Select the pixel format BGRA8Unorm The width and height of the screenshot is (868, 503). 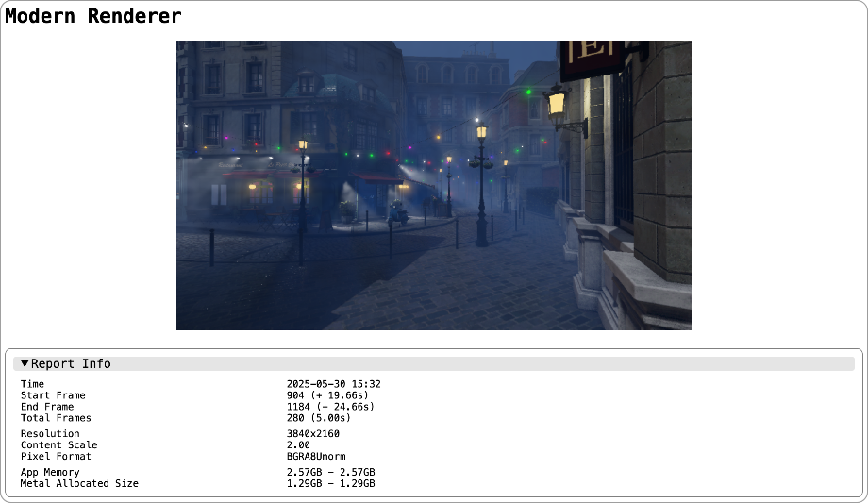(x=316, y=457)
